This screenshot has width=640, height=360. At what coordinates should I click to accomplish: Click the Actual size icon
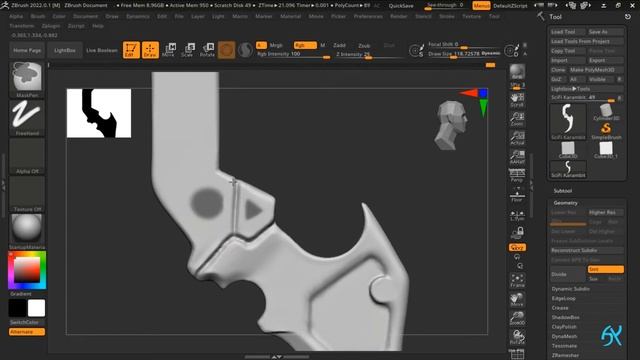click(x=517, y=138)
